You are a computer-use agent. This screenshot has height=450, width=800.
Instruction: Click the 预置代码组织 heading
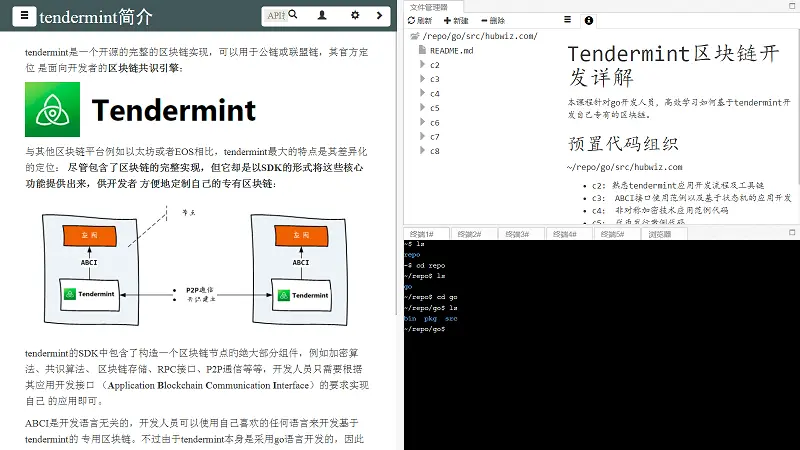[623, 144]
